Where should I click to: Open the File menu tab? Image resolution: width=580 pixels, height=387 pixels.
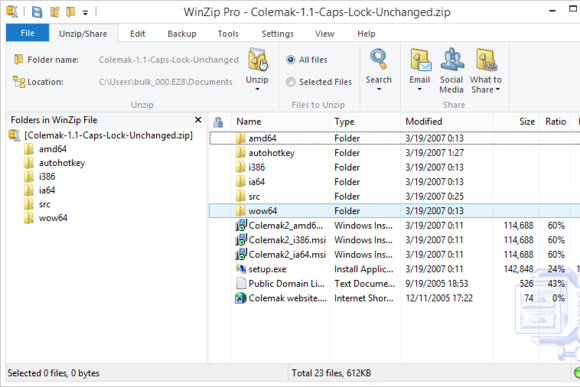[27, 33]
